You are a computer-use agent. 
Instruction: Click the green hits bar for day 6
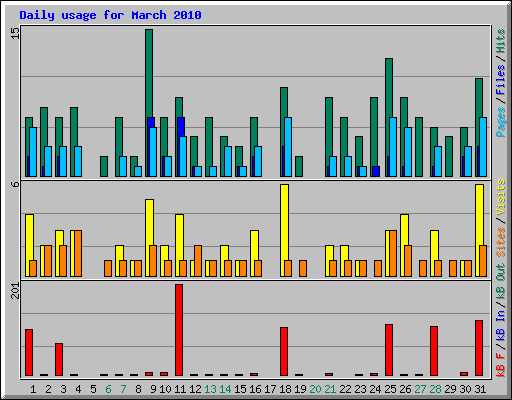coord(104,166)
